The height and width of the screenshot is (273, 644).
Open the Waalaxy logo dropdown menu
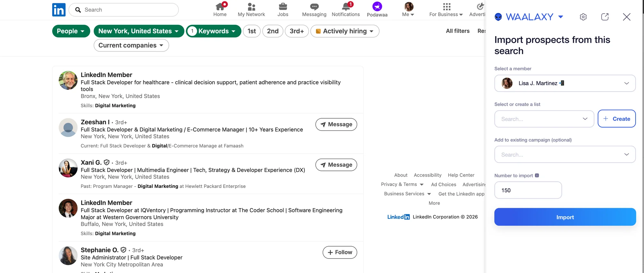[561, 17]
